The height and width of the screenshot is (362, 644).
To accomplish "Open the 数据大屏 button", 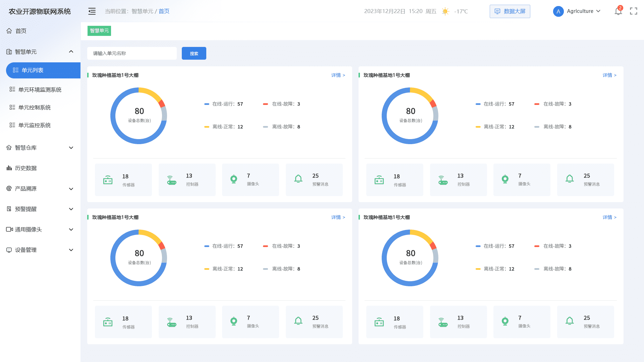I will (x=510, y=11).
